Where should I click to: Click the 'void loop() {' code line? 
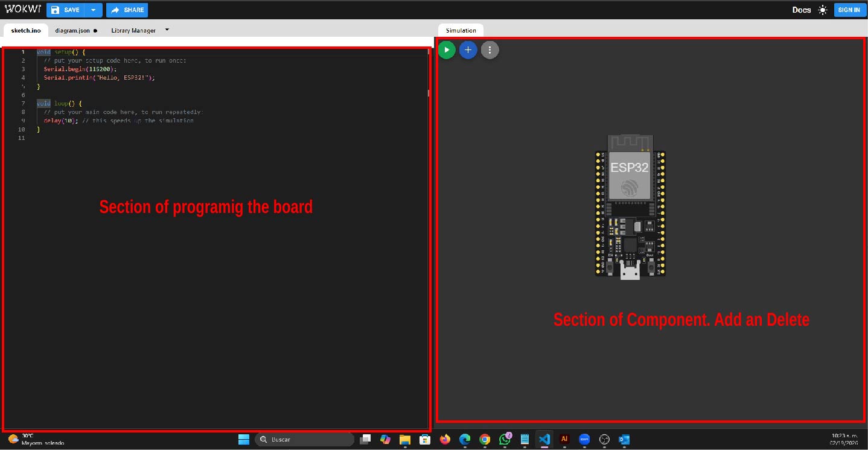tap(59, 103)
